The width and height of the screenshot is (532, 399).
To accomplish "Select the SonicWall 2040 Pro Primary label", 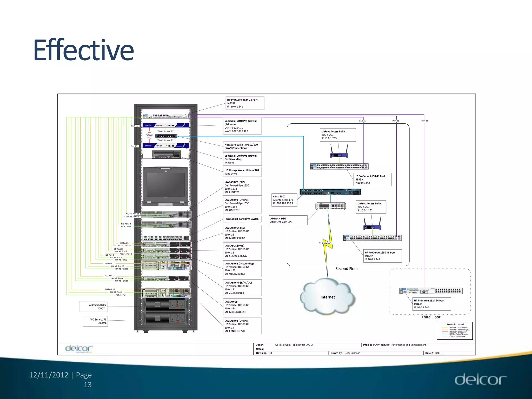I will (242, 126).
